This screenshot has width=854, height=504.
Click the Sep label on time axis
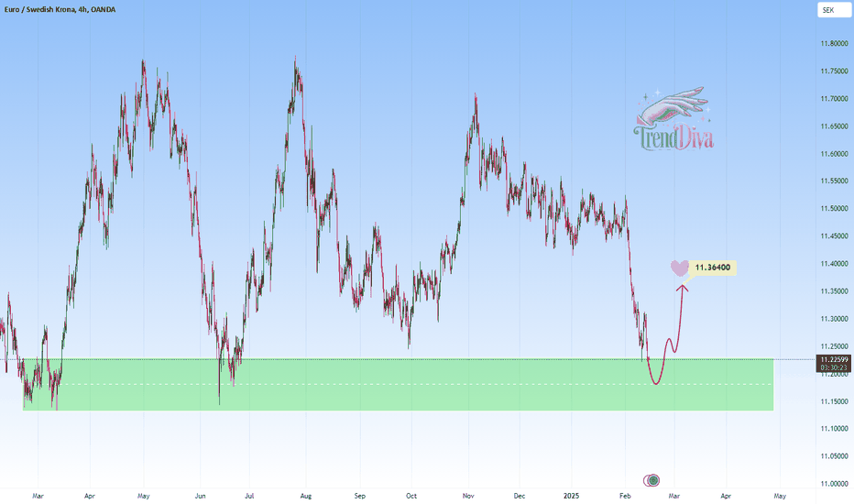point(359,496)
